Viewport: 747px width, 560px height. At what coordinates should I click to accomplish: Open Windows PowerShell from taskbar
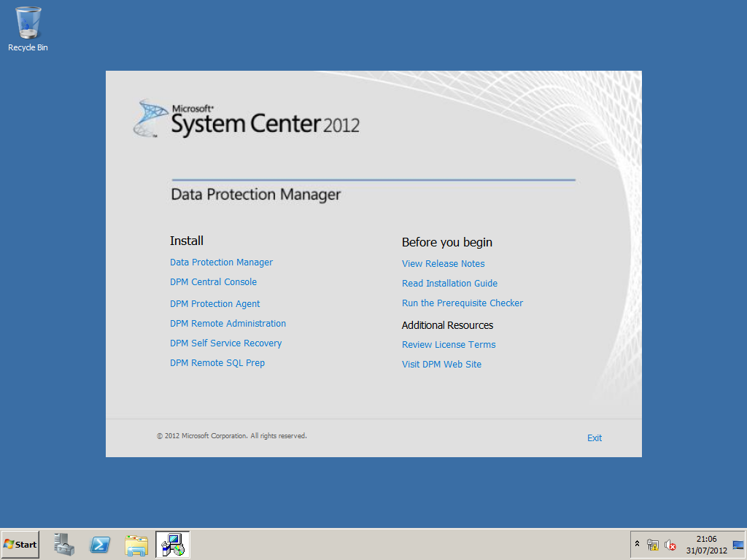click(x=100, y=544)
